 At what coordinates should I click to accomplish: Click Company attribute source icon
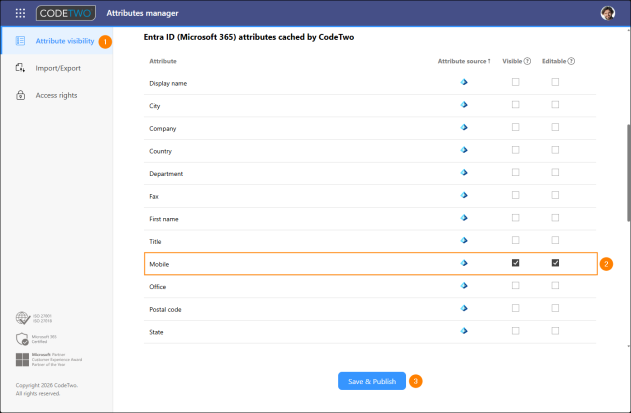pyautogui.click(x=464, y=127)
